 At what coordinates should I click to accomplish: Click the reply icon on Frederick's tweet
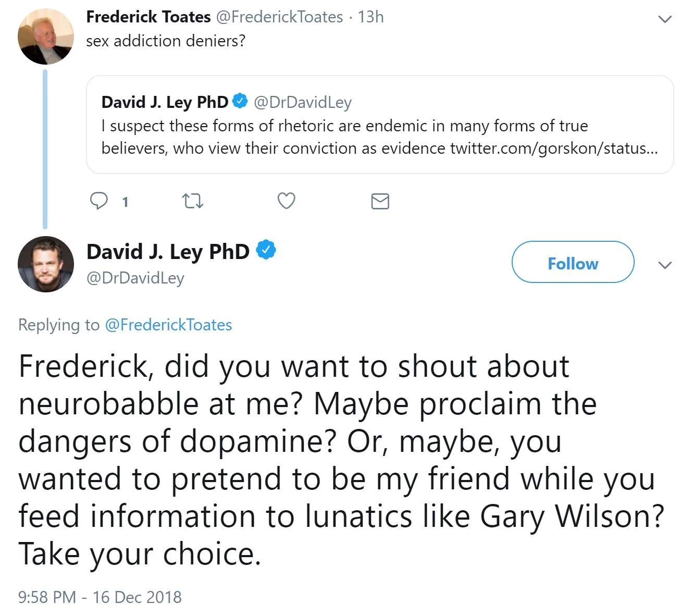coord(99,201)
